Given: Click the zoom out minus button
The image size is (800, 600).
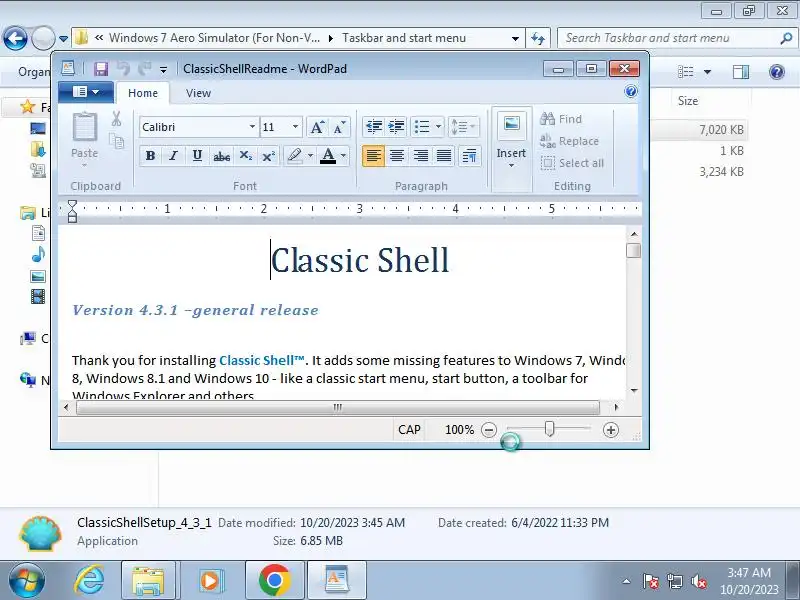Looking at the screenshot, I should click(x=489, y=430).
